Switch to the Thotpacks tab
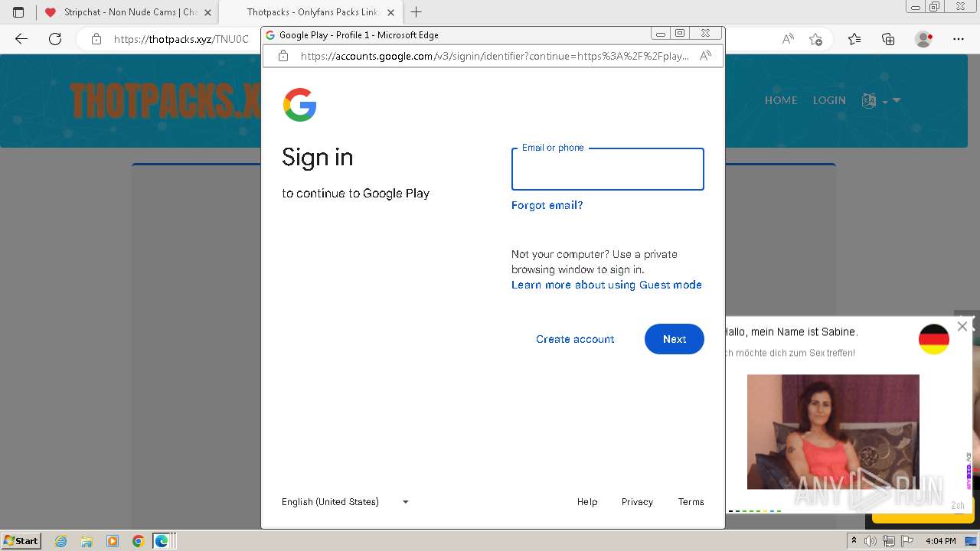The width and height of the screenshot is (980, 551). coord(312,12)
